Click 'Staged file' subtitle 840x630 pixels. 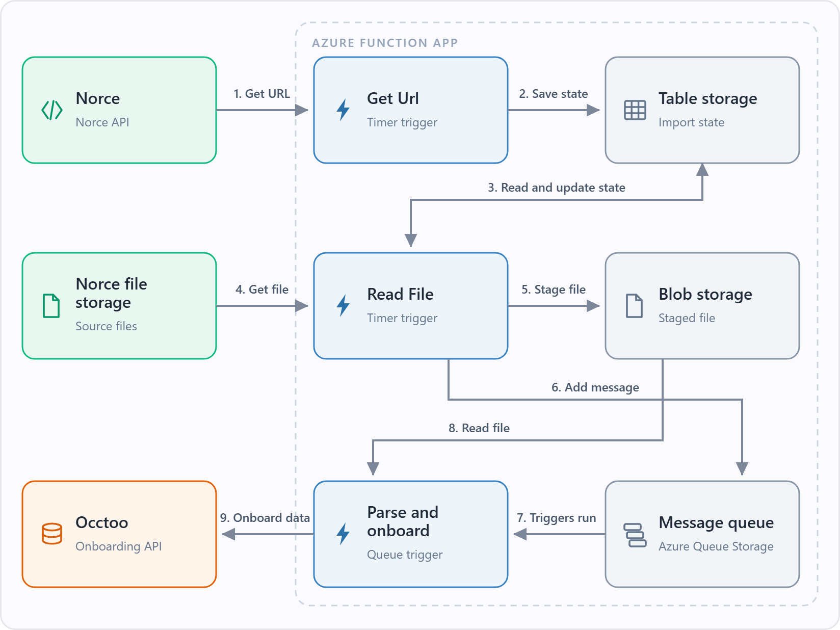pyautogui.click(x=687, y=318)
